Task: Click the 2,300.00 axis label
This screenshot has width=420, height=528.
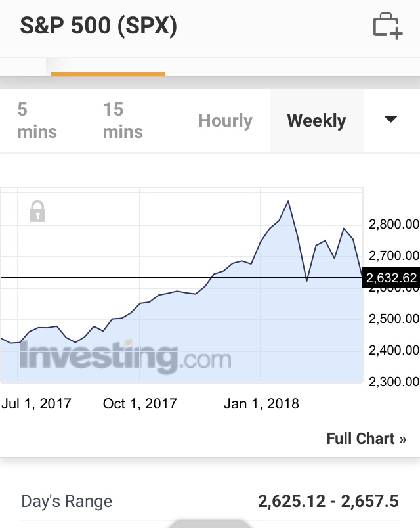Action: coord(394,382)
